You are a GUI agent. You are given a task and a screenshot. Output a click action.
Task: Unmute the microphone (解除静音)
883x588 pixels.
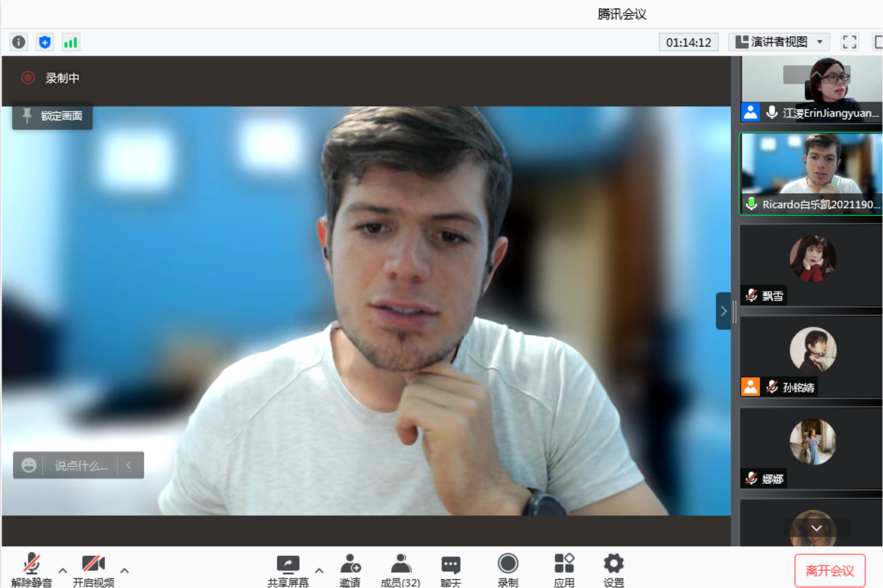coord(32,569)
